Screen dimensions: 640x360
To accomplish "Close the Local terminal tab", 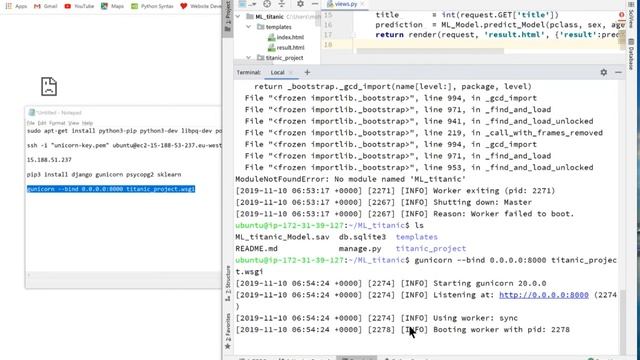I will (x=291, y=72).
